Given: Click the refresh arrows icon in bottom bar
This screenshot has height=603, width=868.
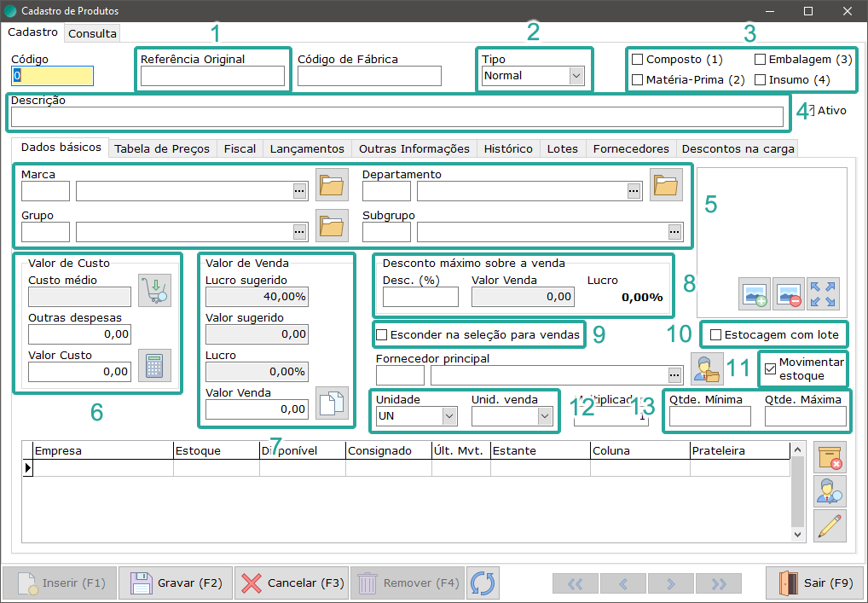Looking at the screenshot, I should pos(483,583).
